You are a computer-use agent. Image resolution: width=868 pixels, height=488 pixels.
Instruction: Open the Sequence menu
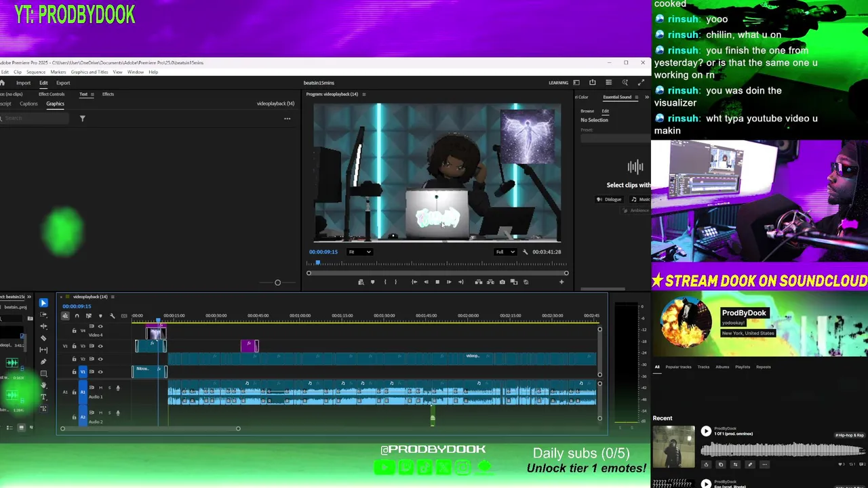(x=36, y=72)
